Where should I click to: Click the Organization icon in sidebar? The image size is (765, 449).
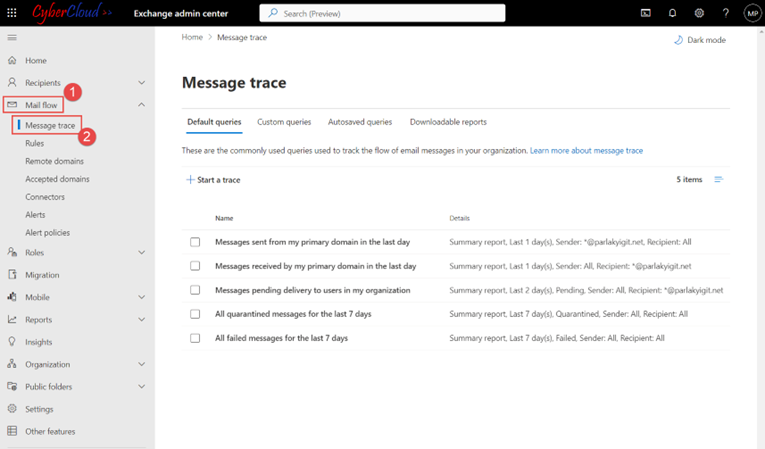point(12,364)
